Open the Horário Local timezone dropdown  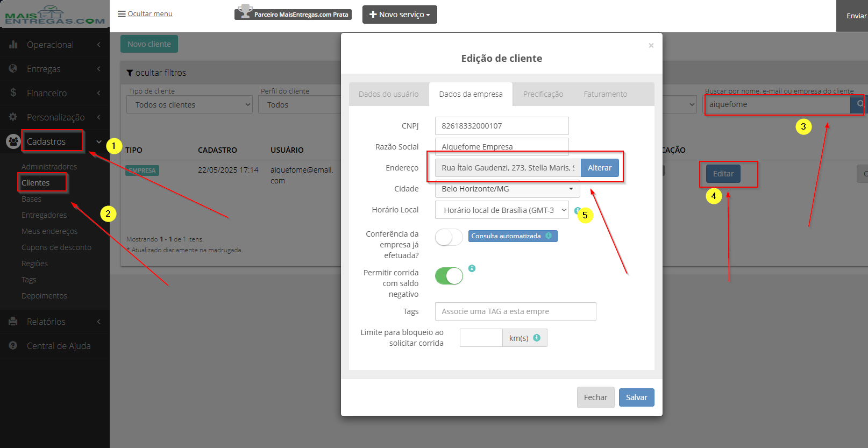(x=502, y=210)
